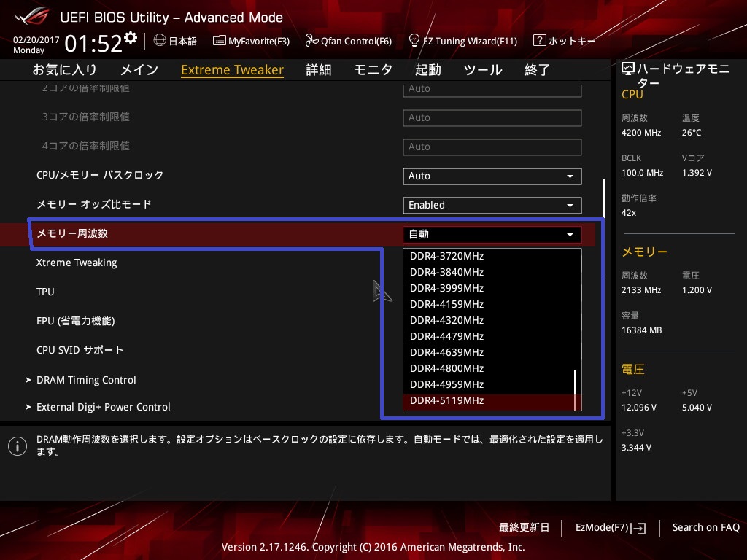Open the Search on FAQ link
This screenshot has width=747, height=560.
[x=706, y=528]
